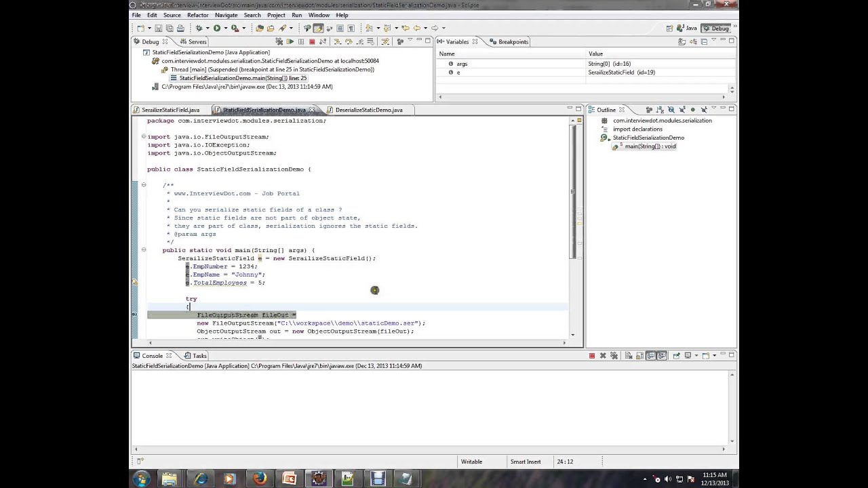Click Remove All Terminated Launches in Debug view
The image size is (868, 488).
pyautogui.click(x=279, y=41)
